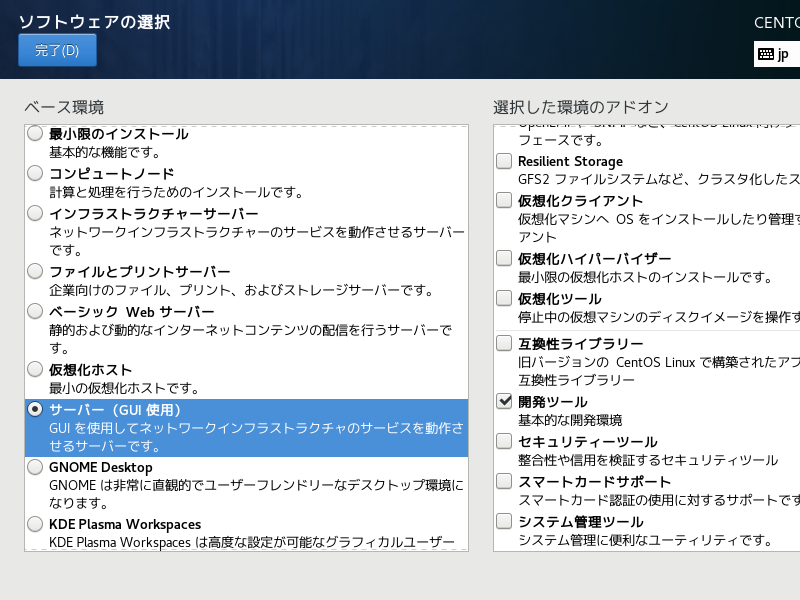The width and height of the screenshot is (800, 600).
Task: Choose the 最小限のインストール base environment
Action: point(35,134)
